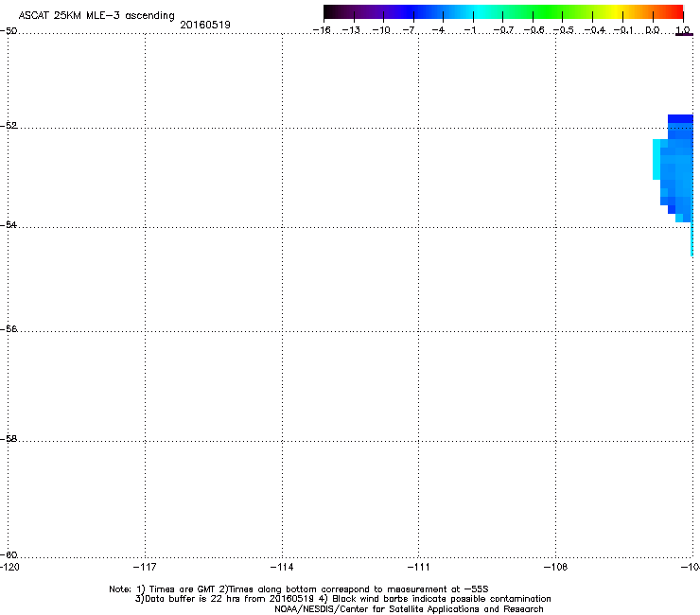The height and width of the screenshot is (615, 700).
Task: Click longitude axis label -120
Action: 9,567
